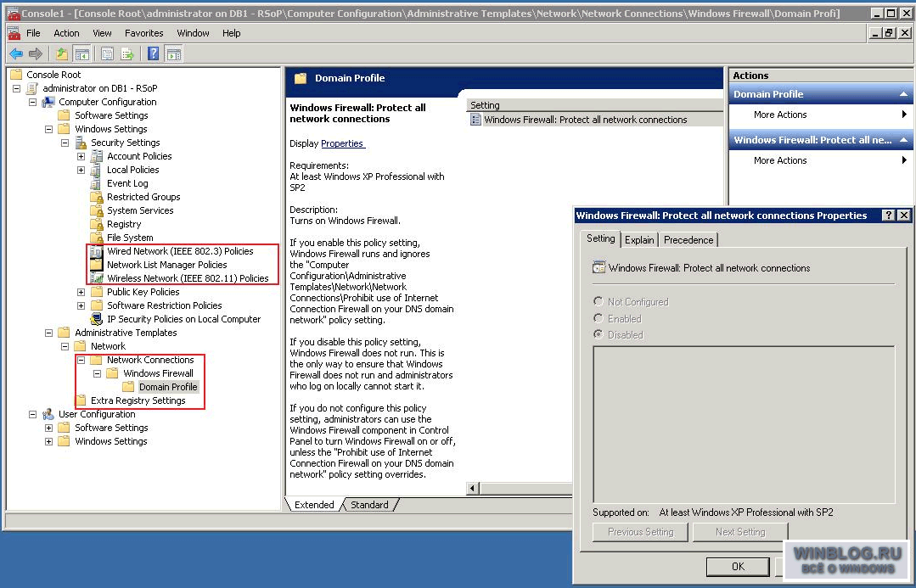
Task: Click the Properties link in description
Action: coord(342,143)
